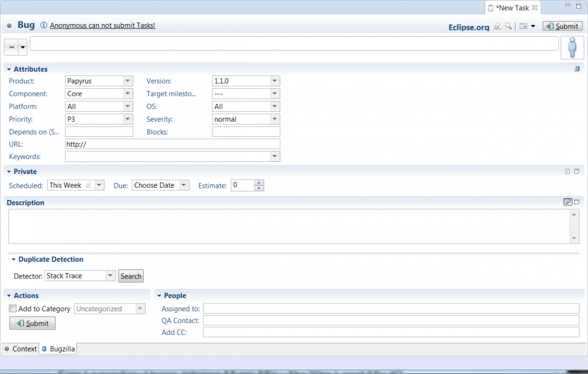The height and width of the screenshot is (374, 588).
Task: Click the Anonymous can not submit Tasks link
Action: point(102,25)
